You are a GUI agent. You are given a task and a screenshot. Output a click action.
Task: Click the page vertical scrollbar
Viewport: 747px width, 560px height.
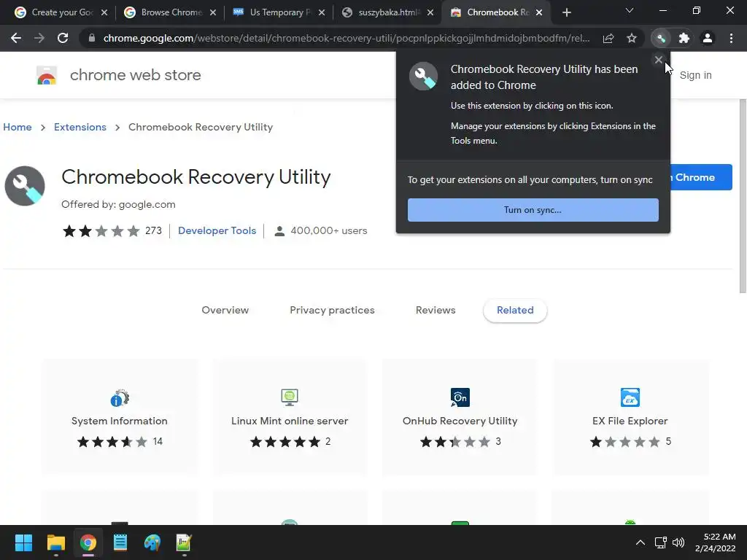click(742, 195)
